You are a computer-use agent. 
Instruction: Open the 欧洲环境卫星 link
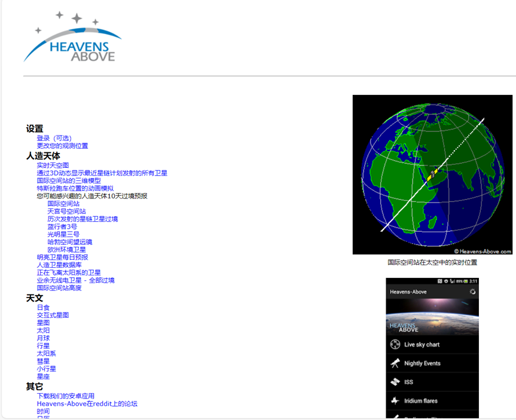coord(66,250)
